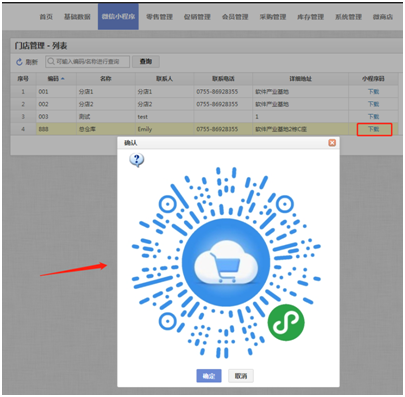Image resolution: width=405 pixels, height=397 pixels.
Task: Cancel the dialog with 取消
Action: click(x=241, y=376)
